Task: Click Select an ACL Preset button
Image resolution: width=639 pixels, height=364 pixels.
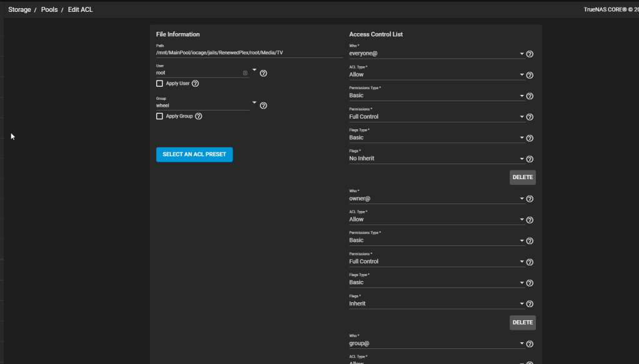Action: click(194, 154)
